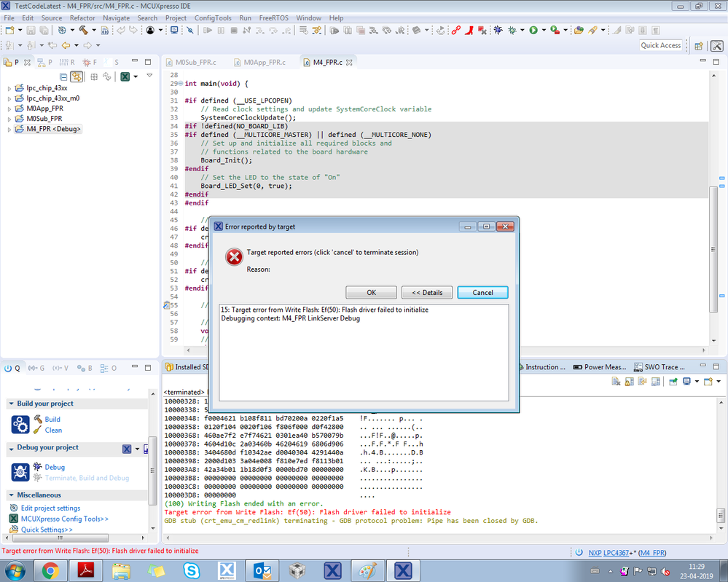Click the Quick Access input field
Image resolution: width=728 pixels, height=582 pixels.
pyautogui.click(x=661, y=45)
